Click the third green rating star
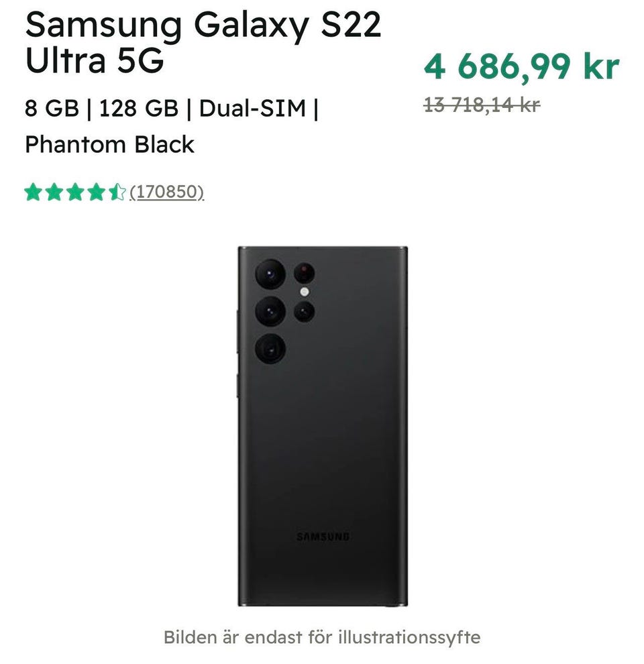 [75, 193]
